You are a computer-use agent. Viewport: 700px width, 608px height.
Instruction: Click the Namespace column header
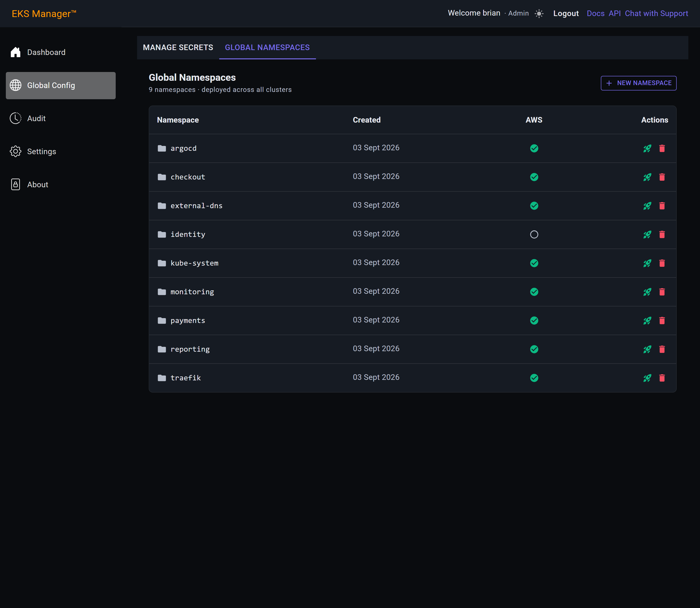178,120
